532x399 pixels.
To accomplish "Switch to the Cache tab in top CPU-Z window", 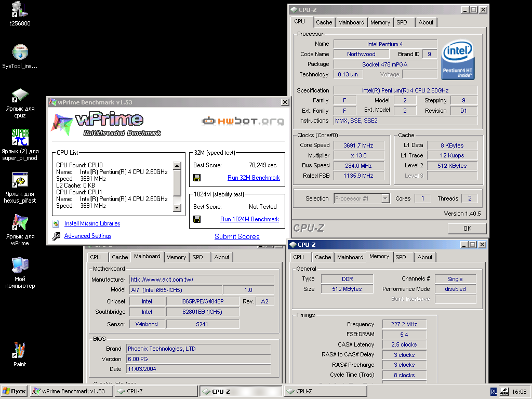I will [x=324, y=22].
